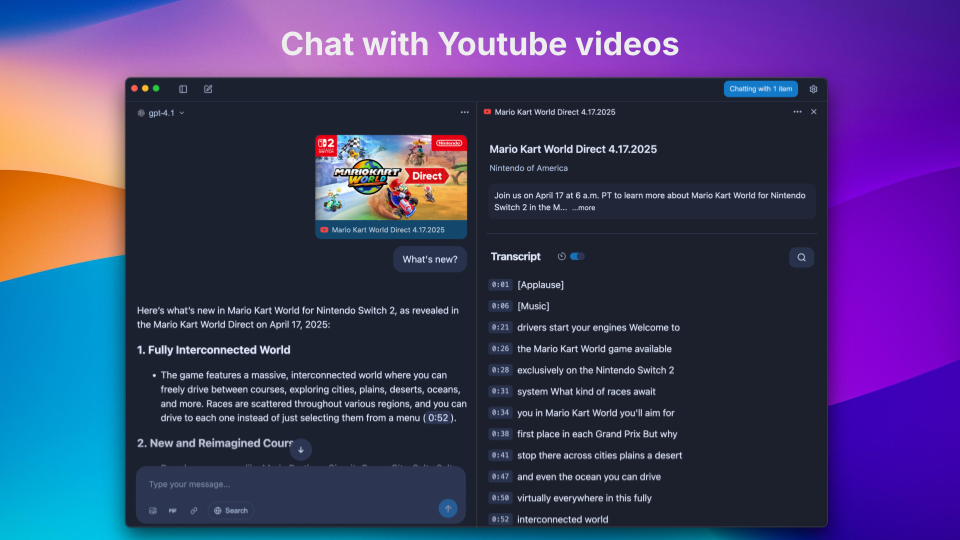Screen dimensions: 960x540
Task: Toggle the left sidebar panel icon
Action: coord(183,89)
